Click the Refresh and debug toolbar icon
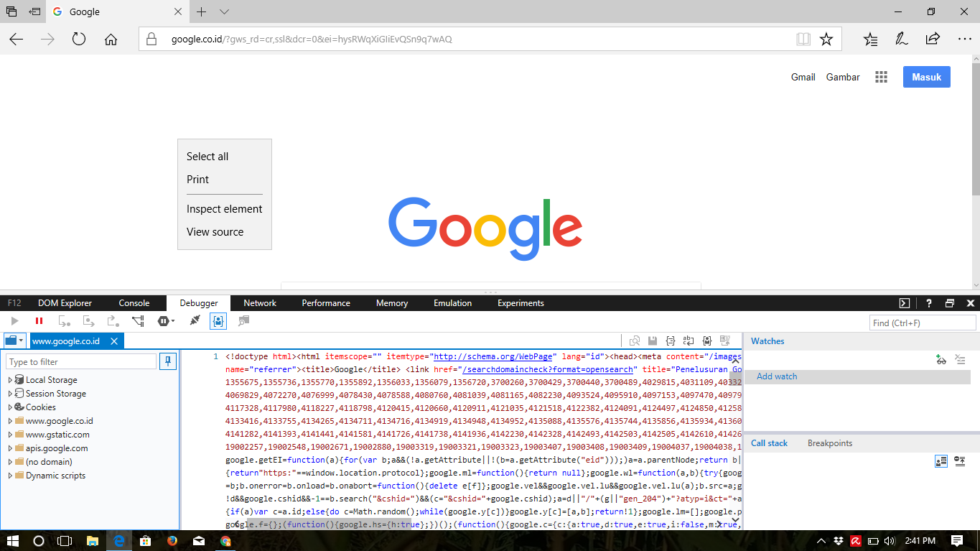This screenshot has height=551, width=980. pos(244,321)
